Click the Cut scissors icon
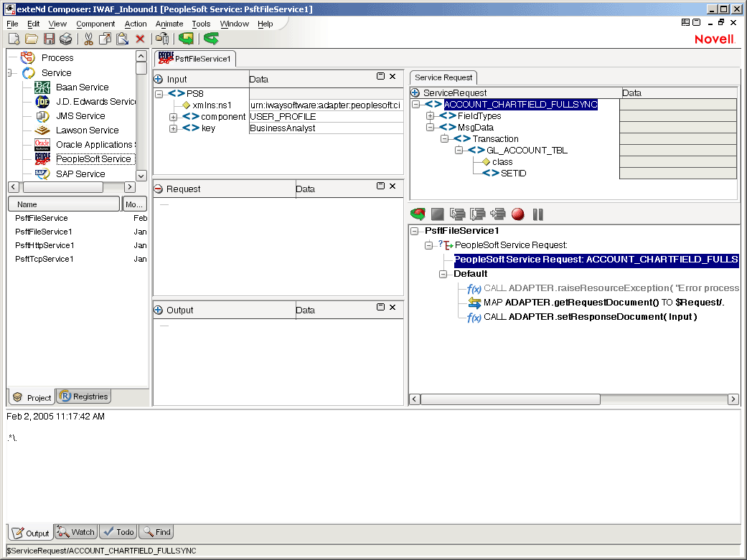This screenshot has height=560, width=747. point(88,39)
